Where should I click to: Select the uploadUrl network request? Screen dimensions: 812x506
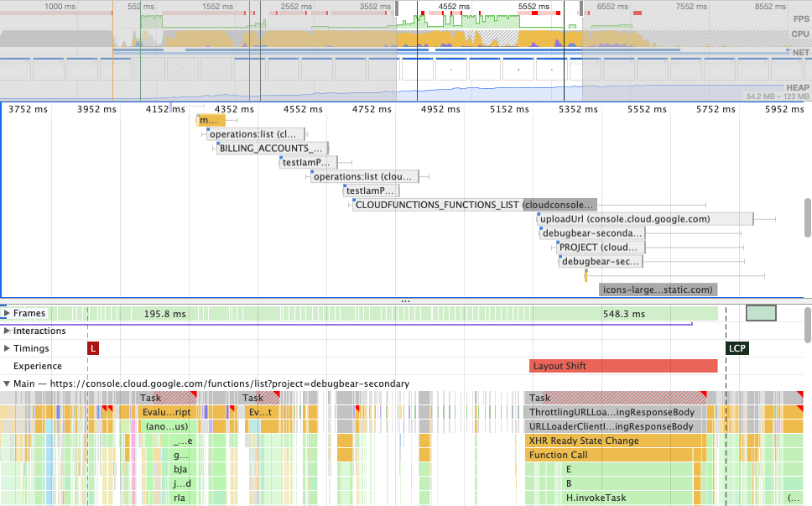(645, 219)
